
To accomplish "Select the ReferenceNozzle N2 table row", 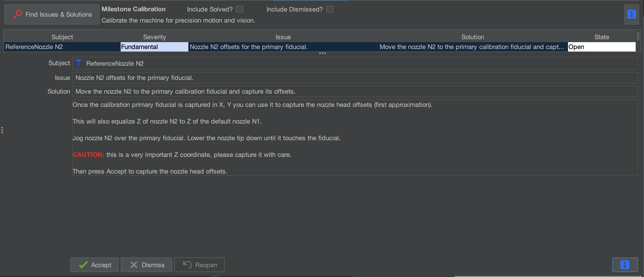I will pyautogui.click(x=320, y=47).
